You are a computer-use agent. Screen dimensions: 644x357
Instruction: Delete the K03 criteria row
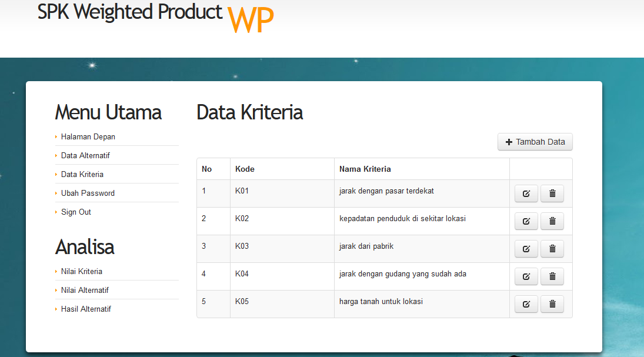tap(552, 248)
